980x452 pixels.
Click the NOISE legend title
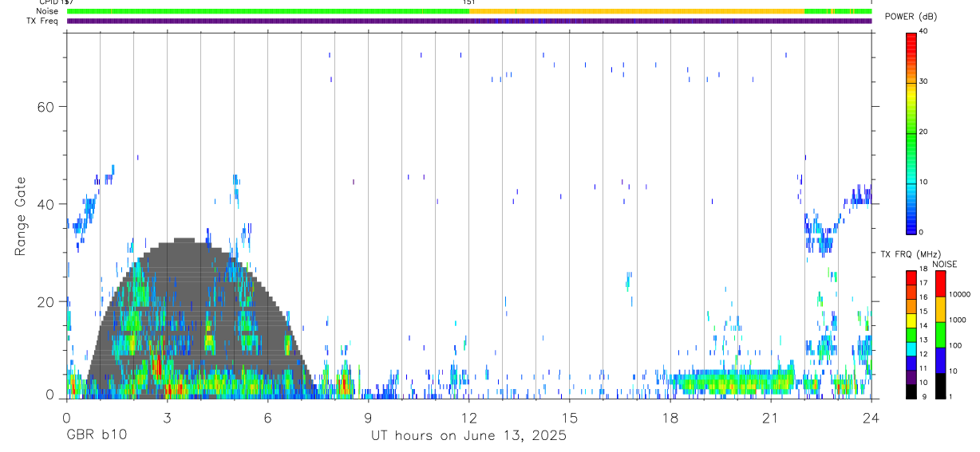946,264
